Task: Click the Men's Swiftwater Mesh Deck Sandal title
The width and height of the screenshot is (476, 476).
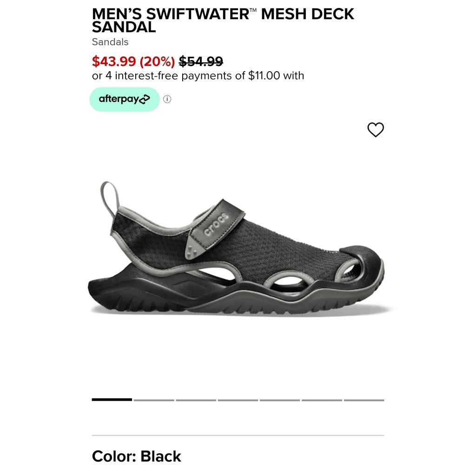Action: click(223, 20)
